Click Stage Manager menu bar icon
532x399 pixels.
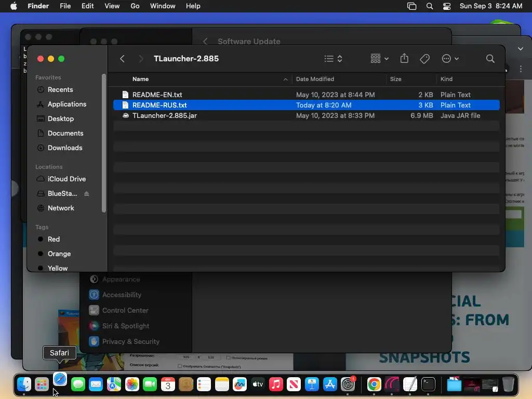click(411, 6)
